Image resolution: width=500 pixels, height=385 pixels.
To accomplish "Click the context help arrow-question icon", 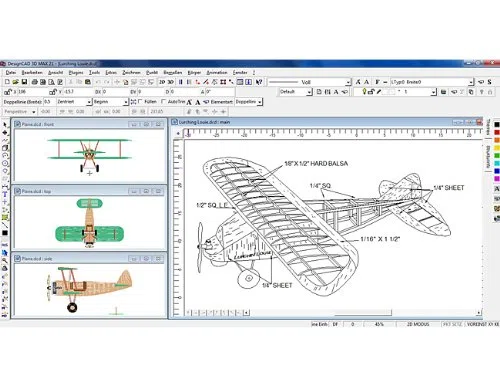I will (x=259, y=82).
